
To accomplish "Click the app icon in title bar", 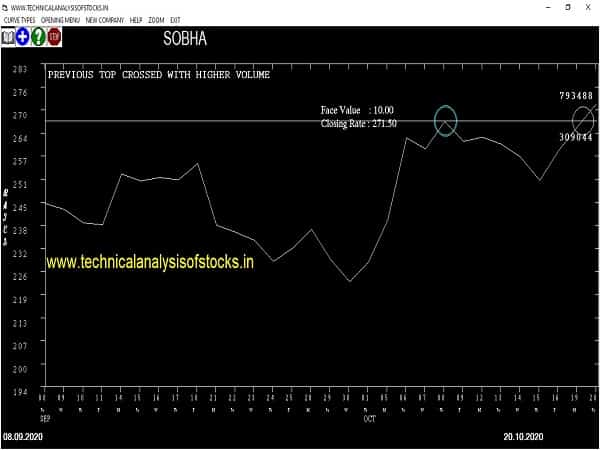I will (x=7, y=6).
